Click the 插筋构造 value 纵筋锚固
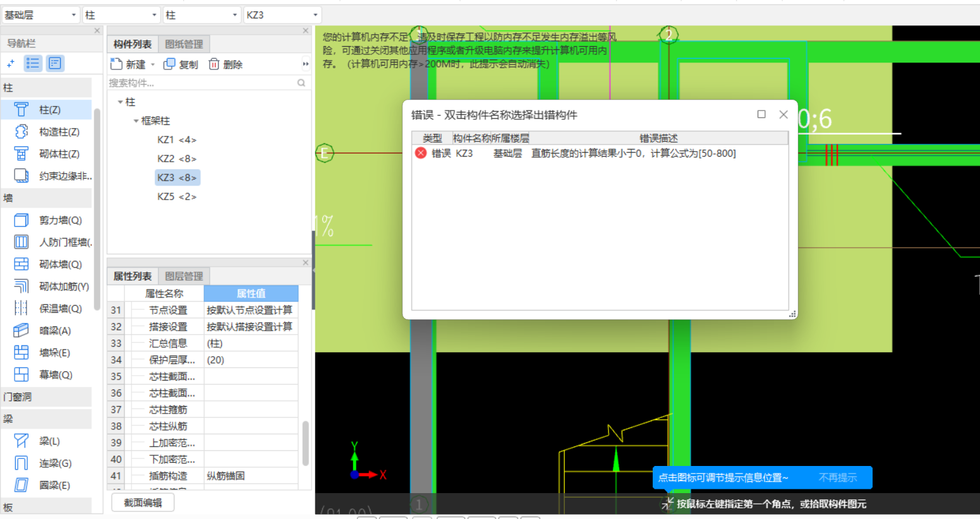This screenshot has height=519, width=980. (x=251, y=476)
